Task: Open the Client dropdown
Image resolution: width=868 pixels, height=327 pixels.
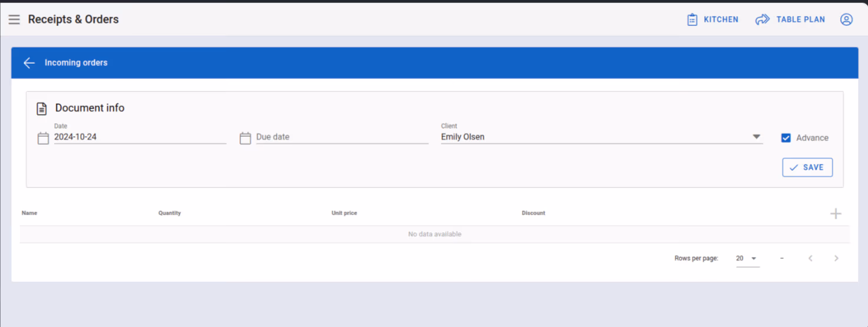Action: [602, 137]
